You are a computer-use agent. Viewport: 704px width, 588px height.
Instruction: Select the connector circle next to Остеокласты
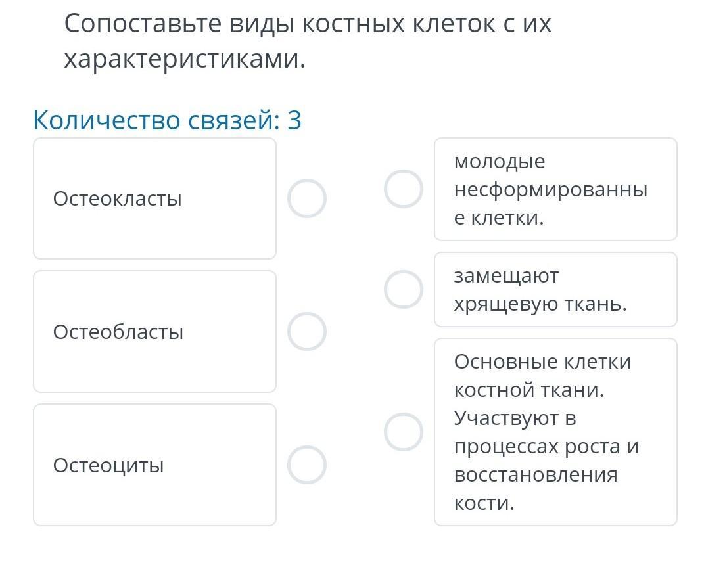pos(307,198)
